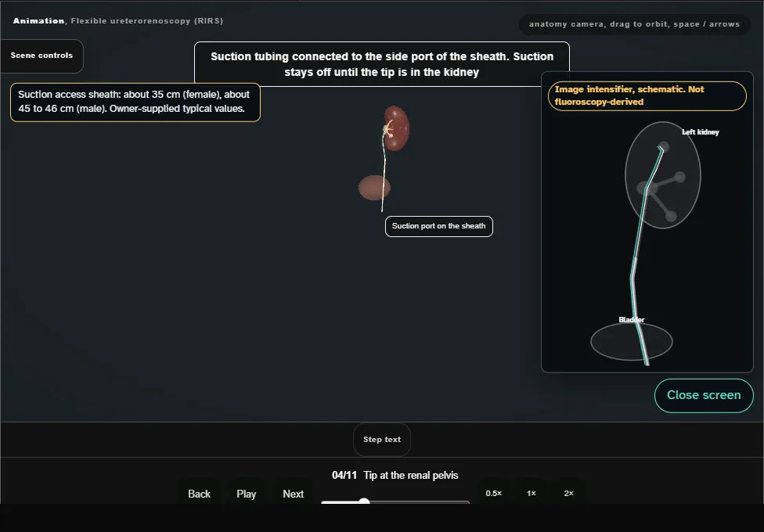Viewport: 764px width, 532px height.
Task: Click the 3D bladder model
Action: tap(373, 188)
